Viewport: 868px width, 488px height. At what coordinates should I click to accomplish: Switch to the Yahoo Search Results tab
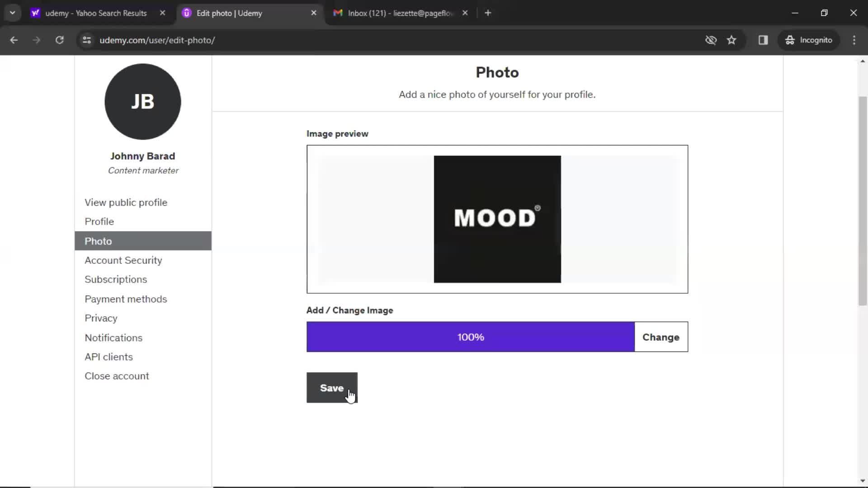pyautogui.click(x=96, y=13)
